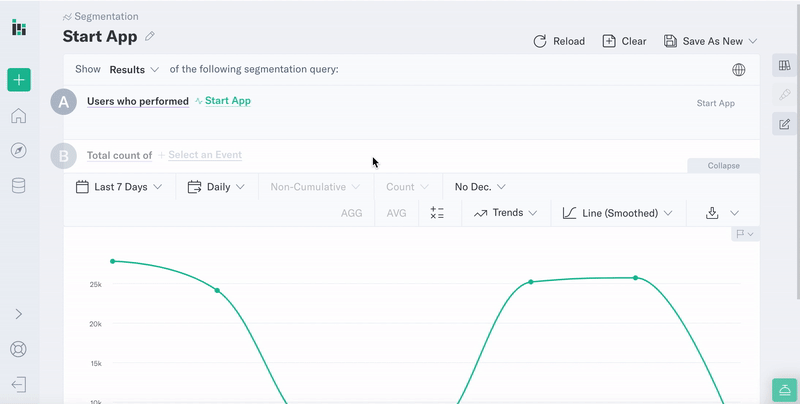Click the Users who performed selector
The width and height of the screenshot is (800, 404).
tap(138, 101)
